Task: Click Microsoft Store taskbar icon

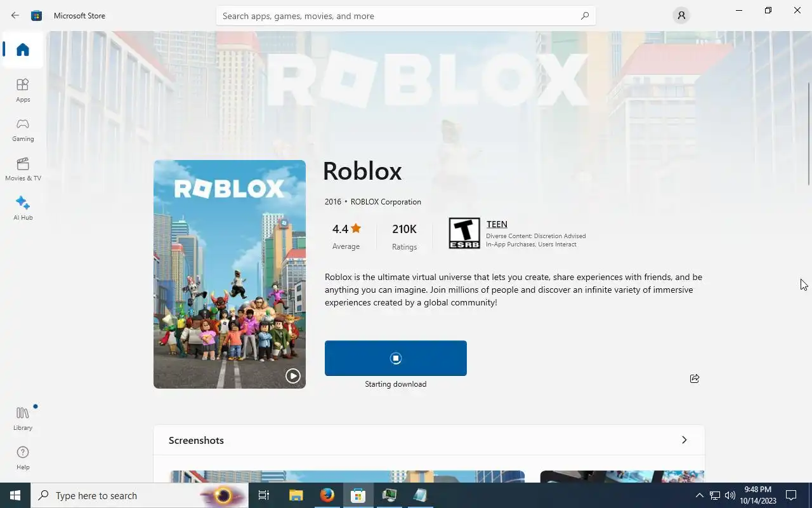Action: (x=358, y=495)
